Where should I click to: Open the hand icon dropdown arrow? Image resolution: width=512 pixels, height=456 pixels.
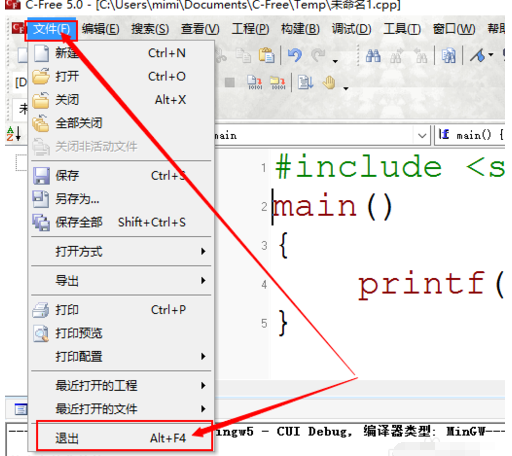click(346, 88)
